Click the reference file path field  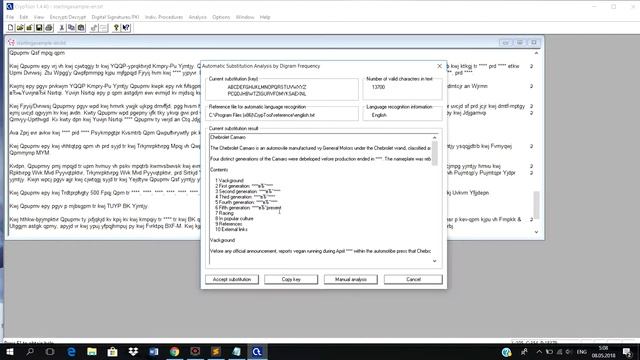coord(282,115)
